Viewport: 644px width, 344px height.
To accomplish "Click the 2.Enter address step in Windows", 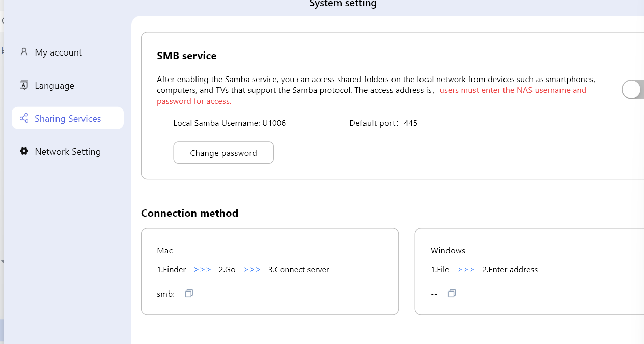I will click(510, 270).
